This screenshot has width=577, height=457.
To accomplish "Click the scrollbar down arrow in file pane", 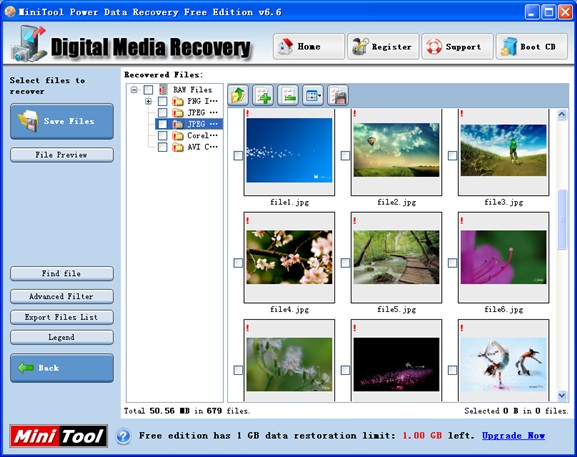I will [x=562, y=396].
